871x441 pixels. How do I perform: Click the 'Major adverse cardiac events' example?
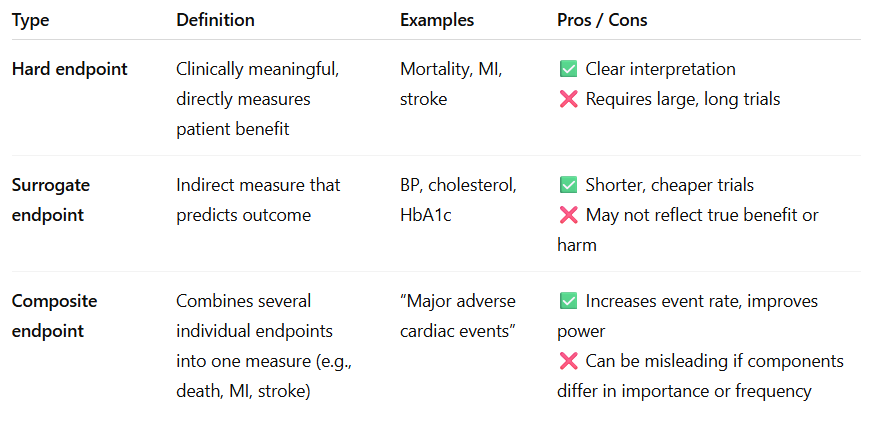[x=457, y=316]
